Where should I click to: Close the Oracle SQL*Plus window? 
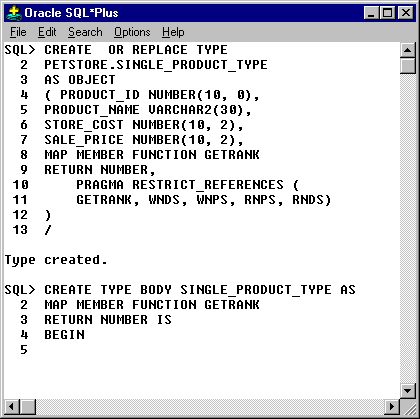tap(406, 13)
